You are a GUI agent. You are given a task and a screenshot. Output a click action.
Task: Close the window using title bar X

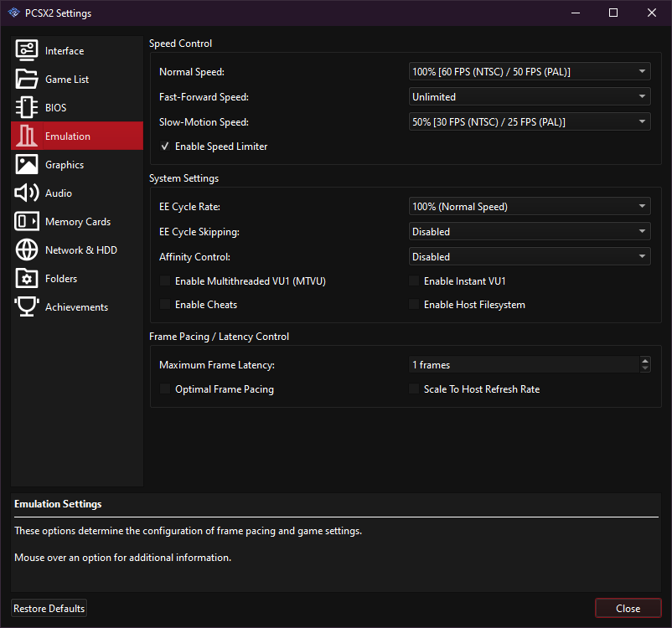tap(651, 13)
